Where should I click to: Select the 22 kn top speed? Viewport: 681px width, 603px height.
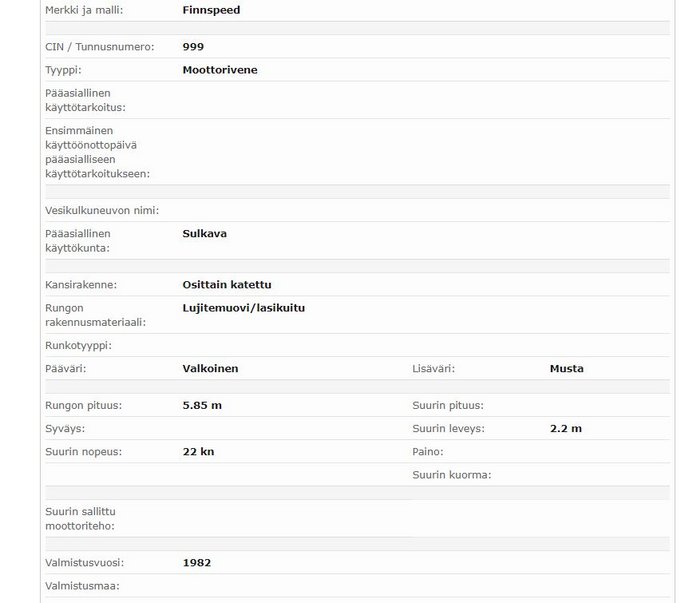point(198,452)
